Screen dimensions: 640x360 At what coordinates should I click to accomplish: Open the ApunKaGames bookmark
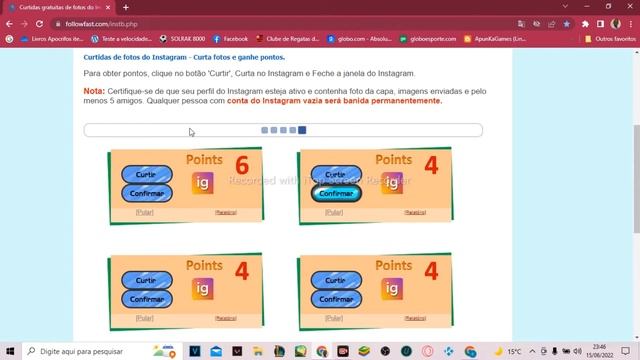click(495, 39)
